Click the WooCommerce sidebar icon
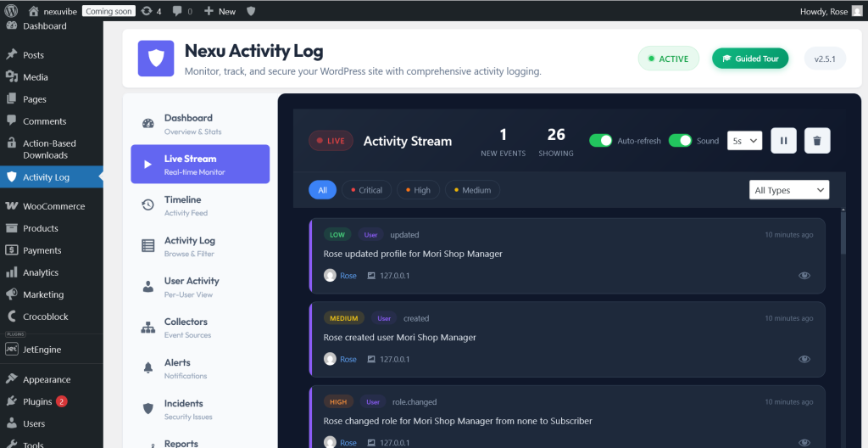 [x=11, y=206]
